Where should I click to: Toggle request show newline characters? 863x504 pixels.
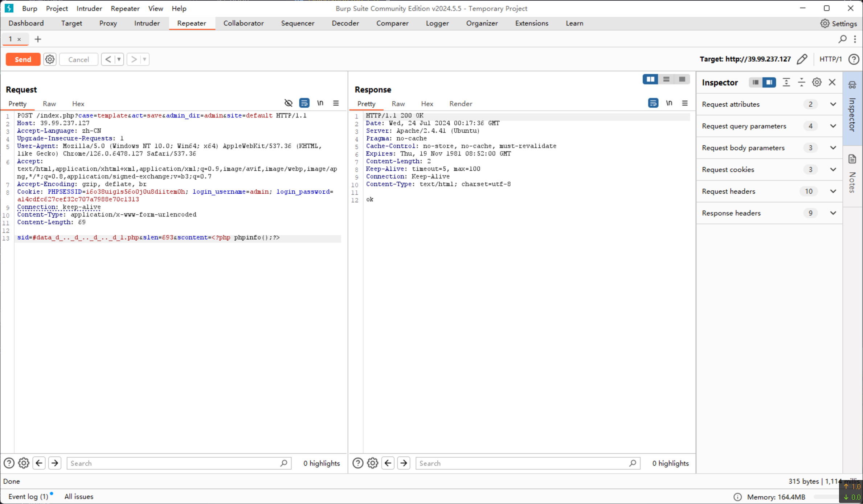click(x=320, y=103)
